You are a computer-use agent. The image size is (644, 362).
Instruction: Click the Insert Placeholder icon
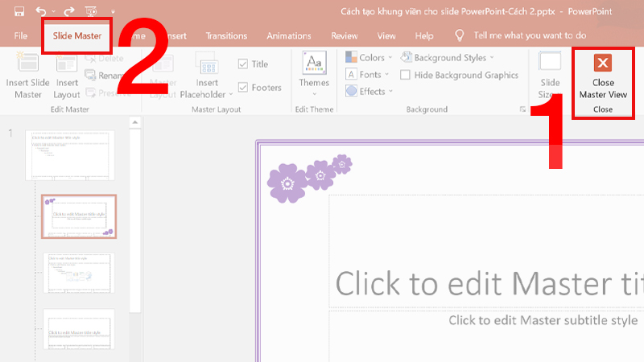[207, 67]
